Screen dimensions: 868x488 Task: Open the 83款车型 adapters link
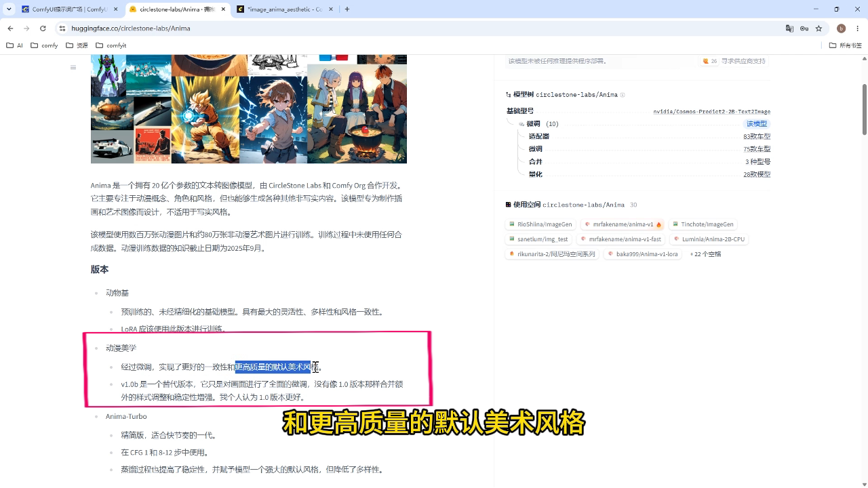click(x=757, y=136)
